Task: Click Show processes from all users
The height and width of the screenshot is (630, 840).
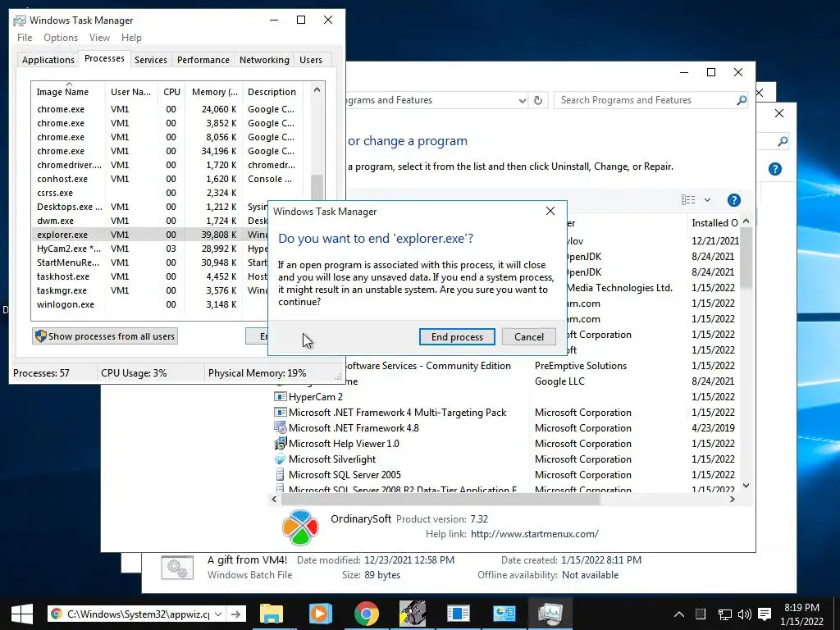Action: tap(105, 336)
